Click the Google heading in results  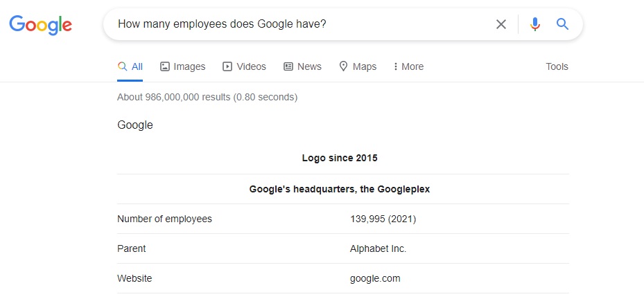click(x=135, y=125)
